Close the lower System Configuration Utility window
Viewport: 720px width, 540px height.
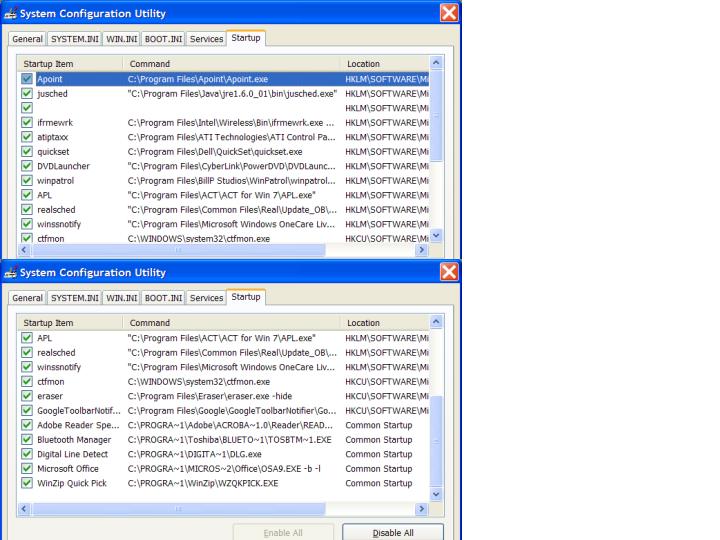449,272
